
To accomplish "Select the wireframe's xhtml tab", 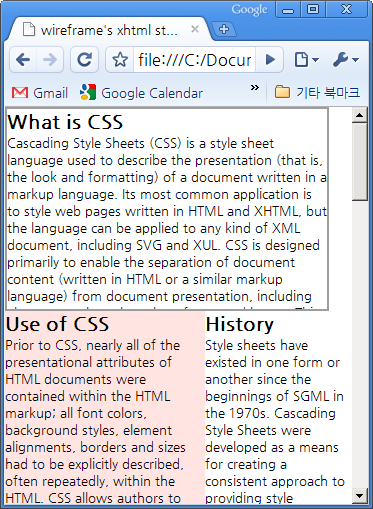I will [109, 30].
